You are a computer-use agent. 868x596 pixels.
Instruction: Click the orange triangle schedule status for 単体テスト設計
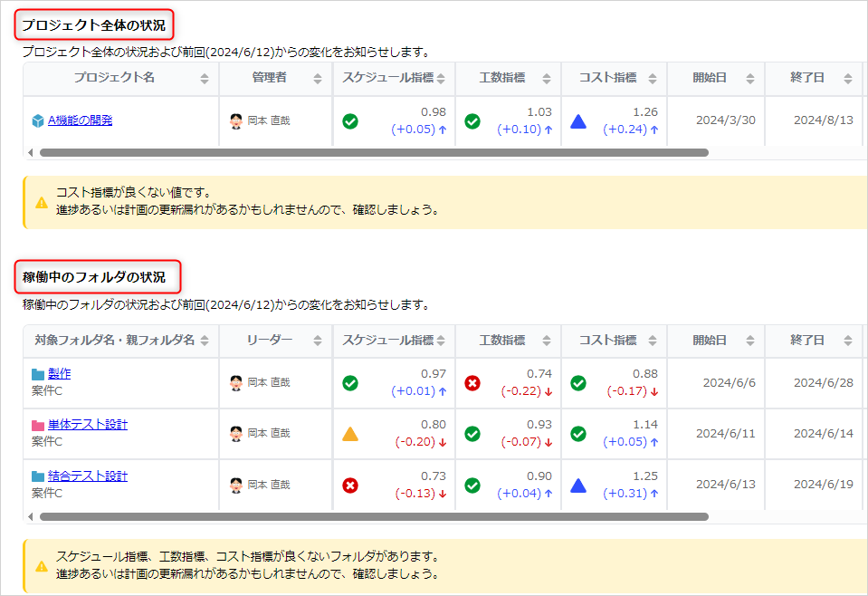pos(350,434)
